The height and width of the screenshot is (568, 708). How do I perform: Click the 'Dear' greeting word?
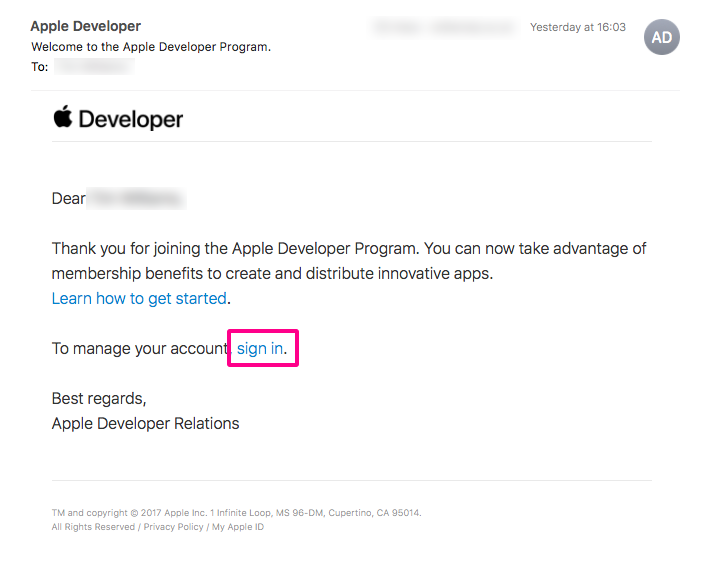click(x=69, y=198)
